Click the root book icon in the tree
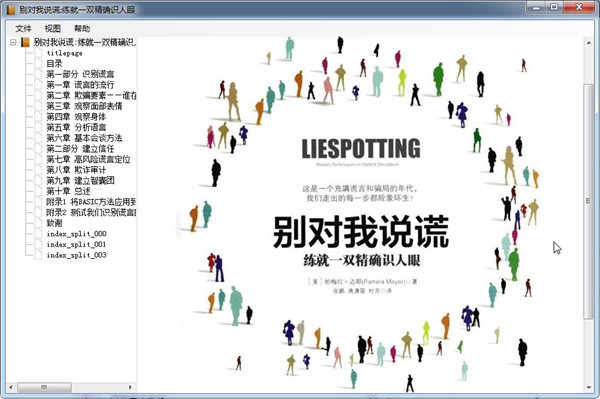This screenshot has width=600, height=399. (x=25, y=42)
